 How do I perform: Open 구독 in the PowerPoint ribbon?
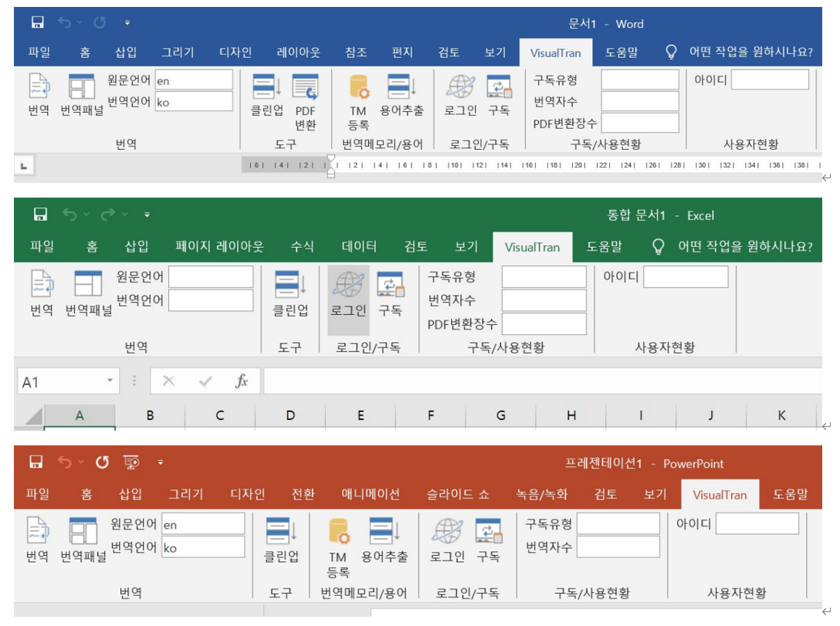[489, 540]
